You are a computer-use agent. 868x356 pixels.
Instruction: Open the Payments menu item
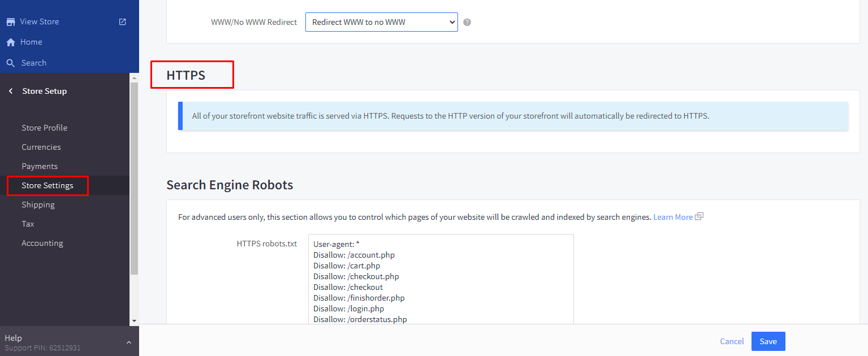40,166
